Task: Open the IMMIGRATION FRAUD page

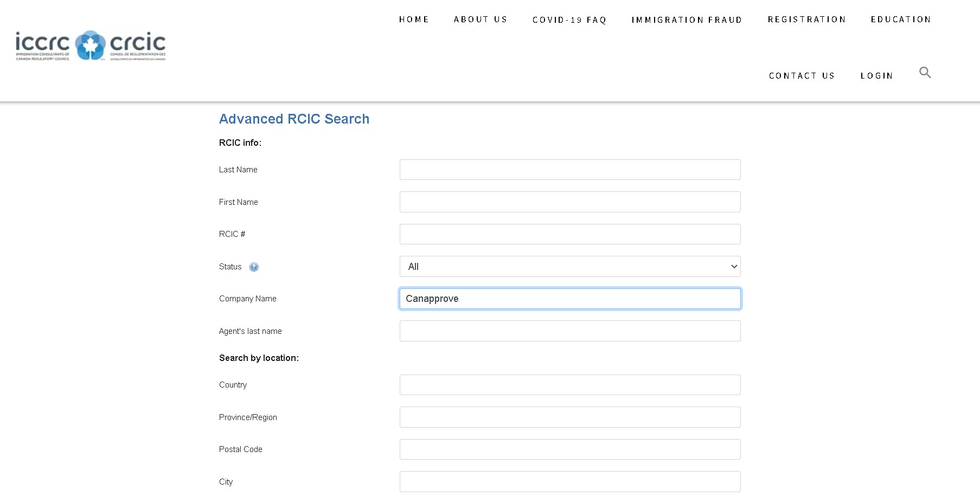Action: (x=687, y=20)
